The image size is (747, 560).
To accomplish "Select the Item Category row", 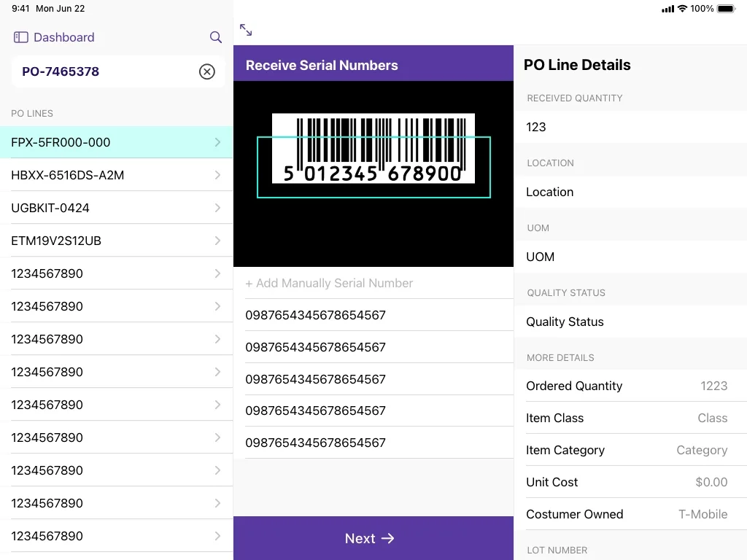I will click(631, 450).
